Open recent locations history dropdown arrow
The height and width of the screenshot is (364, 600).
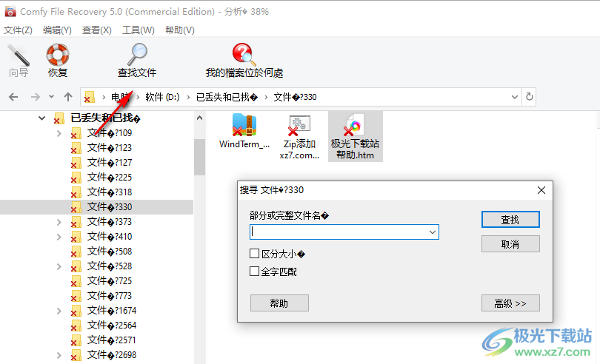pyautogui.click(x=51, y=97)
